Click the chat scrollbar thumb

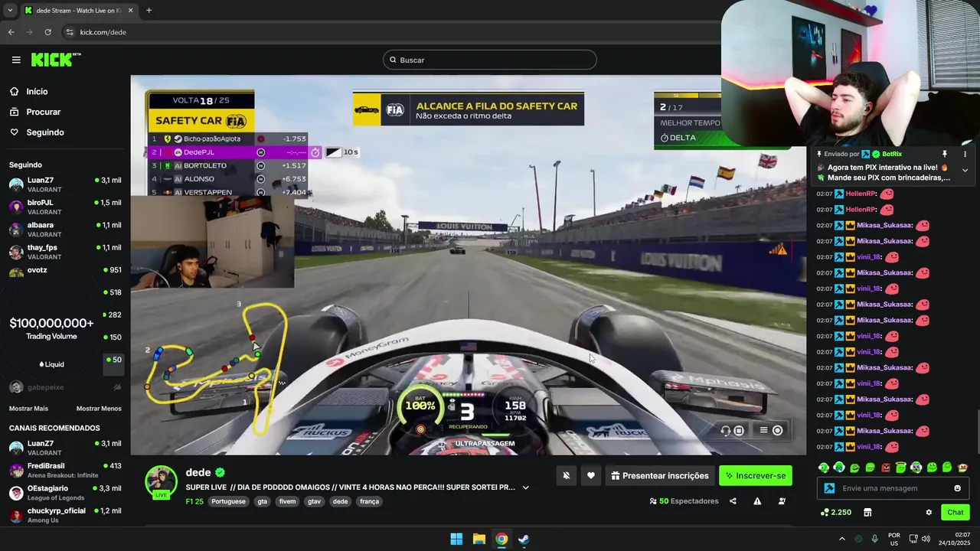coord(977,433)
